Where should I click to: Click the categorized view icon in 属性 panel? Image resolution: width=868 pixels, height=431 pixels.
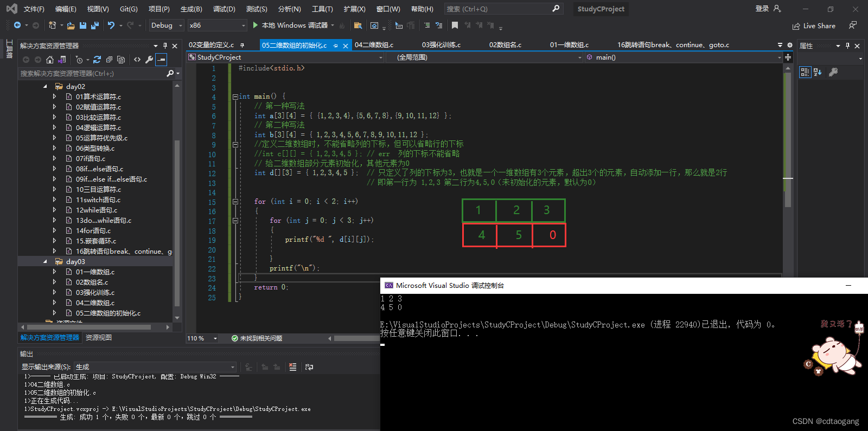(x=805, y=72)
